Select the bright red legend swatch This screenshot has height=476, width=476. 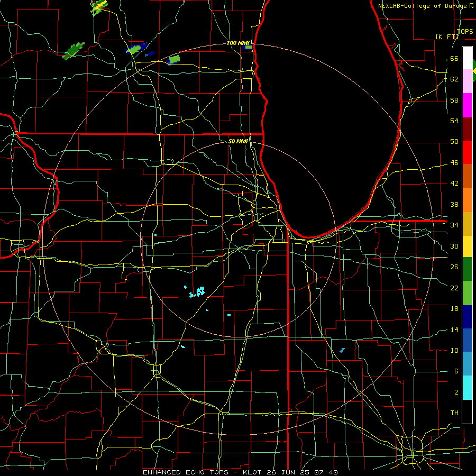tap(467, 152)
